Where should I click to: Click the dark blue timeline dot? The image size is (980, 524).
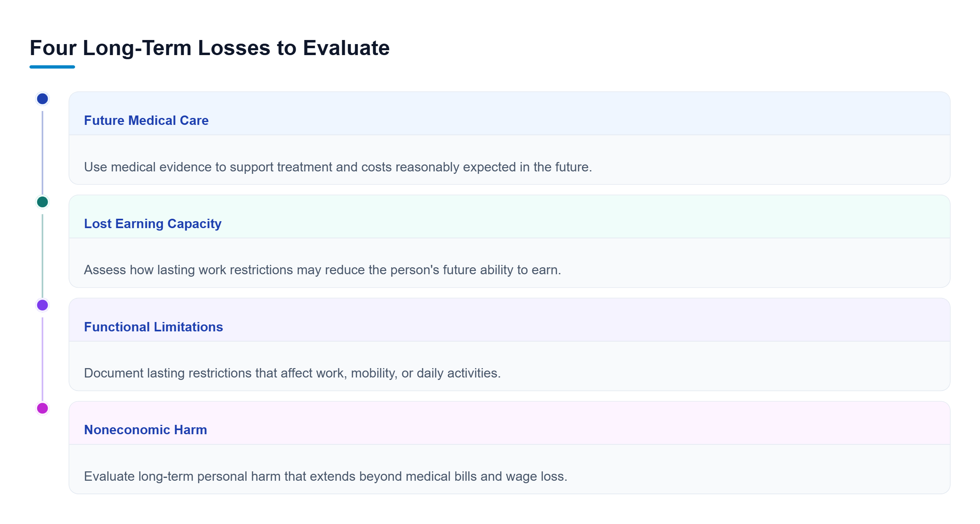coord(42,99)
